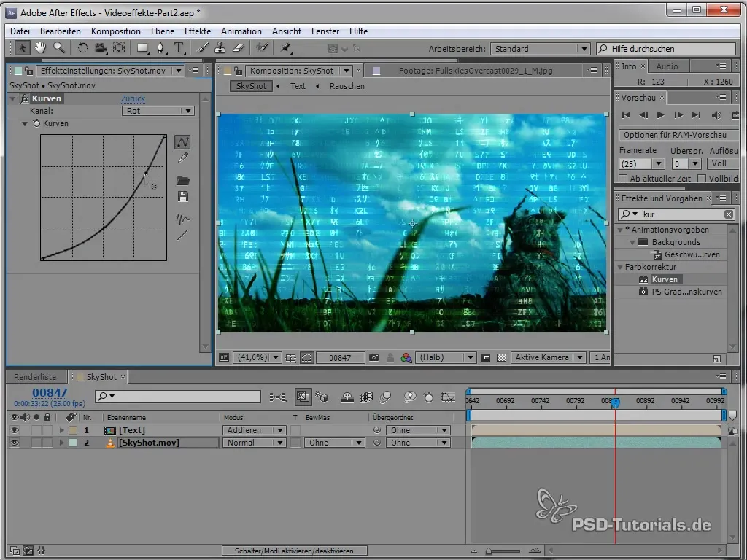Open the Kanal dropdown set to Rot
747x560 pixels.
tap(158, 111)
